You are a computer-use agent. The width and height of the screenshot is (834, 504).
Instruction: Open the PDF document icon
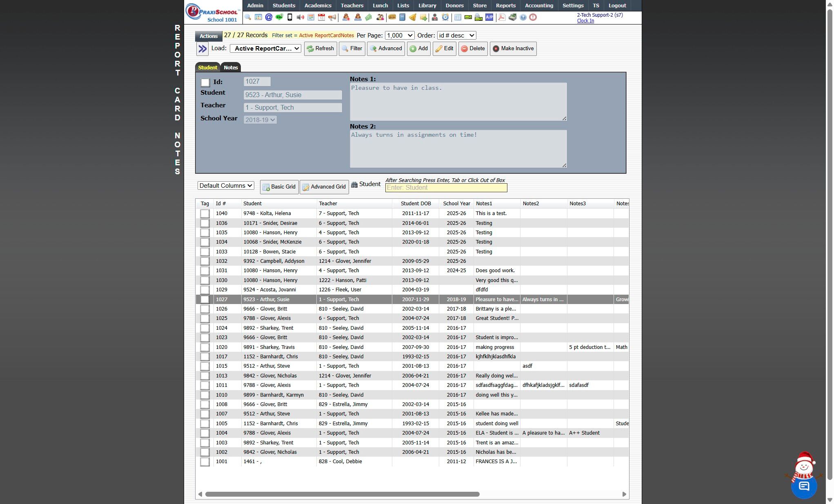pyautogui.click(x=502, y=17)
